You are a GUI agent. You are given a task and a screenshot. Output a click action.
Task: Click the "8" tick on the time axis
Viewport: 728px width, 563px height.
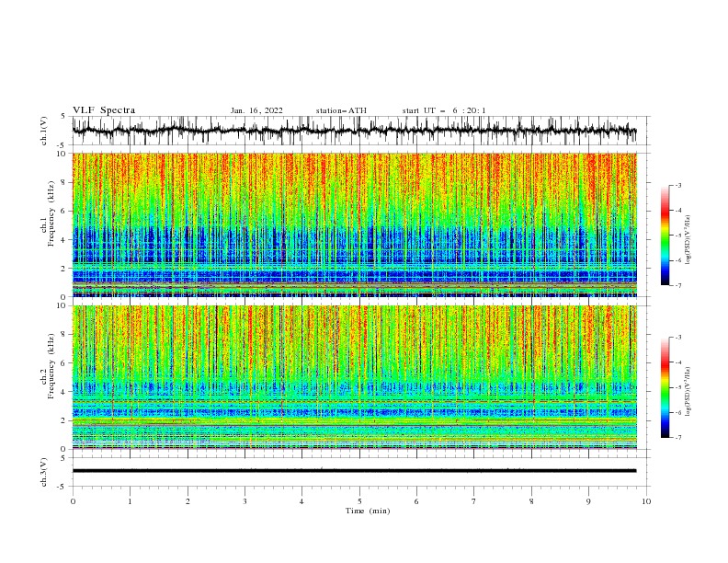point(531,501)
